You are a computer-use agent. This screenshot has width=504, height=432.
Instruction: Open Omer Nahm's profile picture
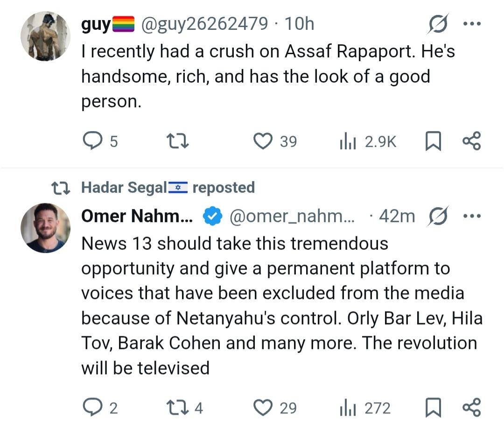pos(45,228)
